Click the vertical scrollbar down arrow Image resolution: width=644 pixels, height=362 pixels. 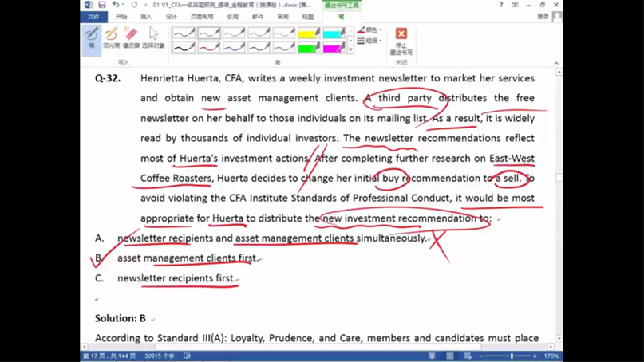559,338
